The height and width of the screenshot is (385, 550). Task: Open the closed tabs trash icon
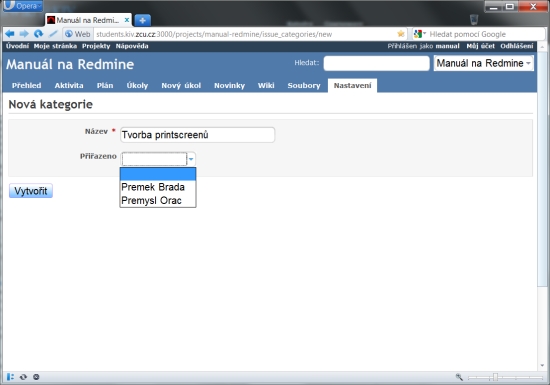click(474, 19)
